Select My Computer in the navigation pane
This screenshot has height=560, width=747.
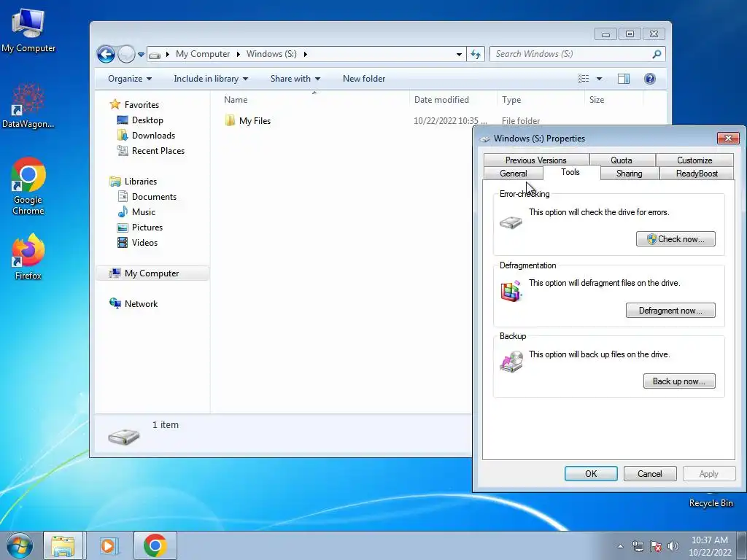tap(152, 273)
